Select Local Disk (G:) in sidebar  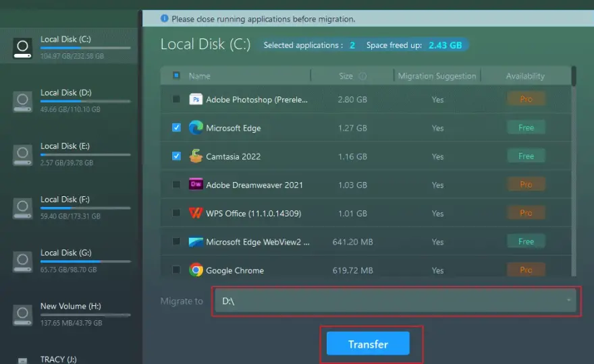69,262
